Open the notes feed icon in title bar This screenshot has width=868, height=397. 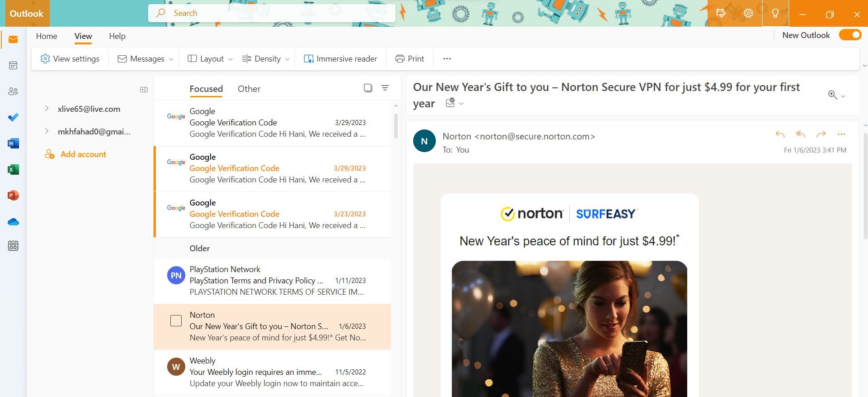(721, 13)
